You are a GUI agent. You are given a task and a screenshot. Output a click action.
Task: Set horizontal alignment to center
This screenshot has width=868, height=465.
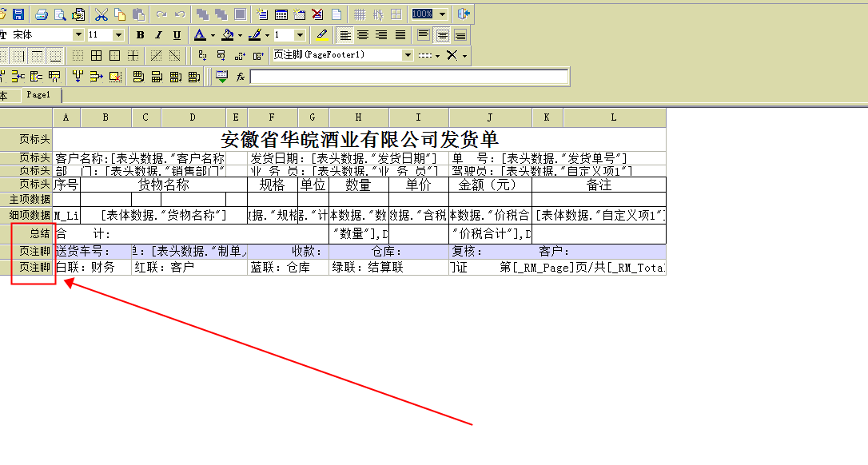tap(363, 35)
